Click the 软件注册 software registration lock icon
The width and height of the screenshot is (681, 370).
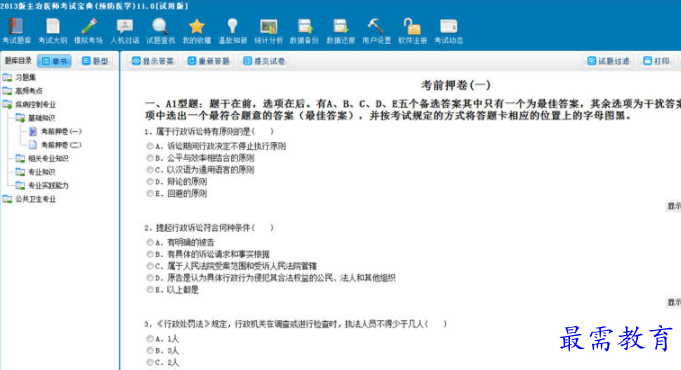pos(413,31)
